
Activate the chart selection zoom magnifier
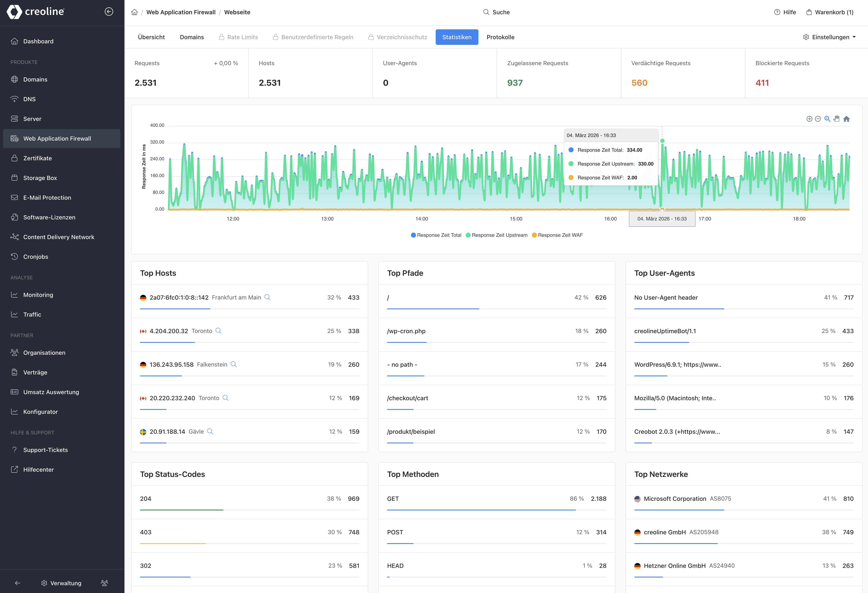tap(827, 119)
